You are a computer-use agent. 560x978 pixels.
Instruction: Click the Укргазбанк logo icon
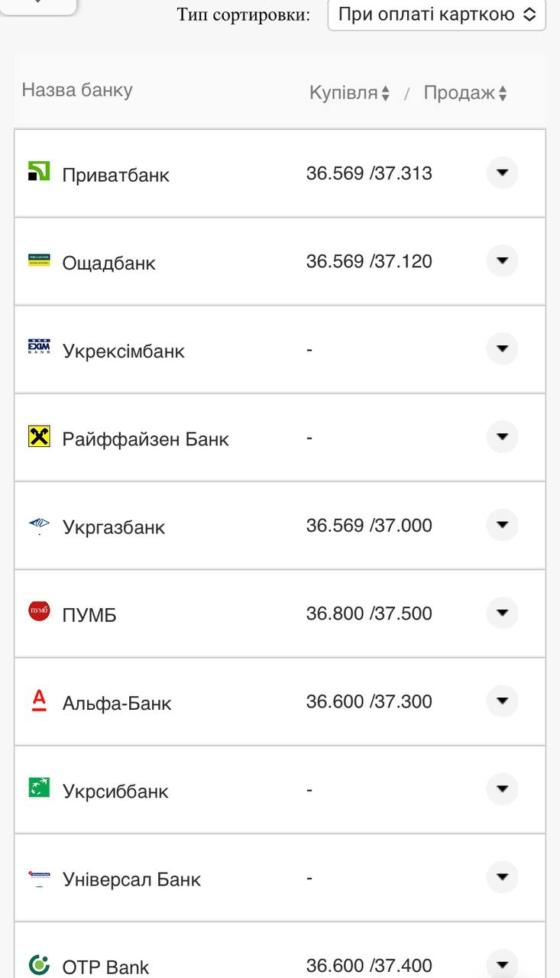pos(39,525)
